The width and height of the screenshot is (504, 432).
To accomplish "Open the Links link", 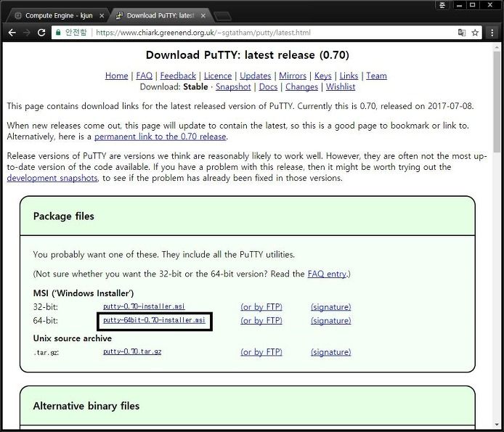I will 349,76.
